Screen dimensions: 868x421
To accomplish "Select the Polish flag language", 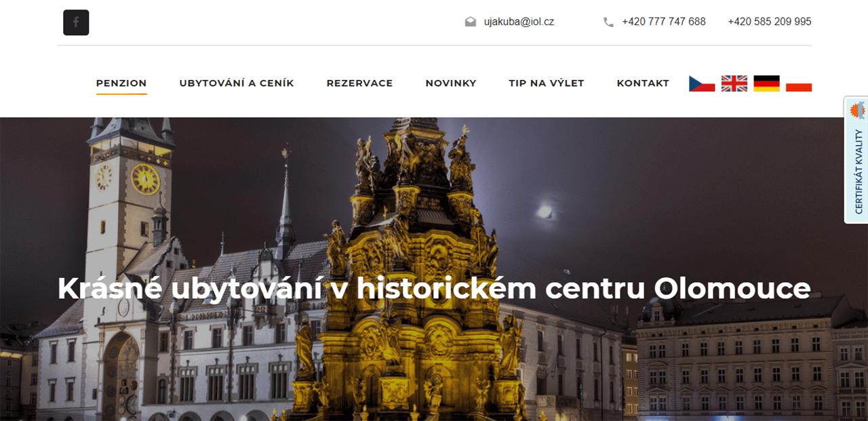I will (x=799, y=83).
